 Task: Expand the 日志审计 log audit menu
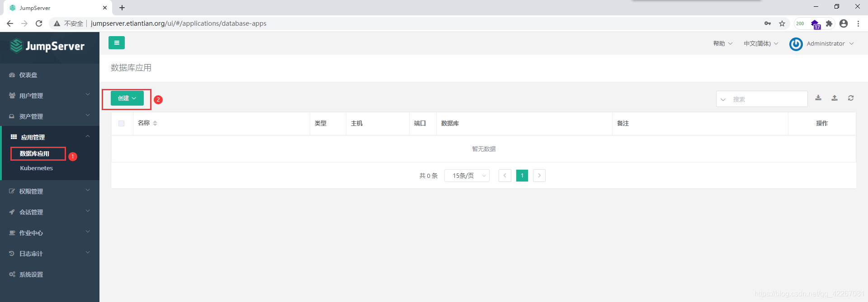[x=50, y=254]
